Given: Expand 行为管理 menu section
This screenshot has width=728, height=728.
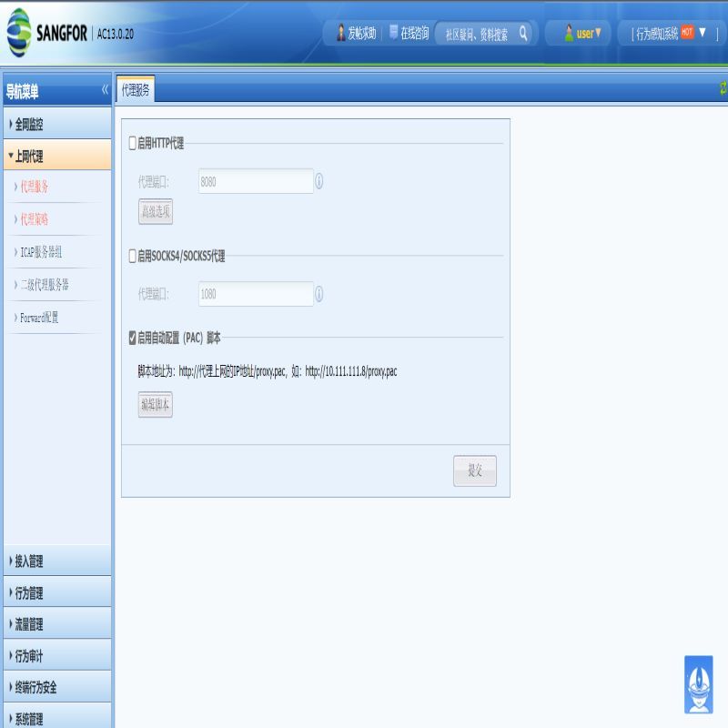Looking at the screenshot, I should pos(57,593).
